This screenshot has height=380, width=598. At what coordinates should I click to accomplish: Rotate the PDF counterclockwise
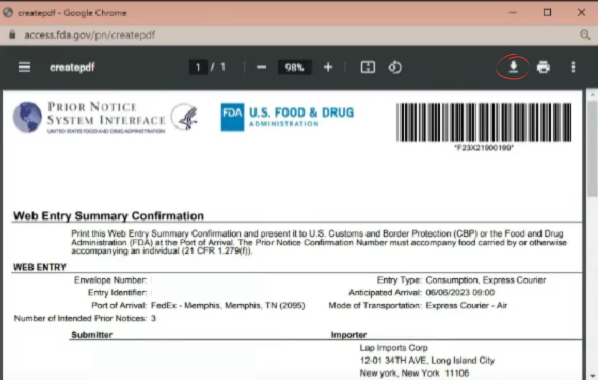(x=395, y=67)
